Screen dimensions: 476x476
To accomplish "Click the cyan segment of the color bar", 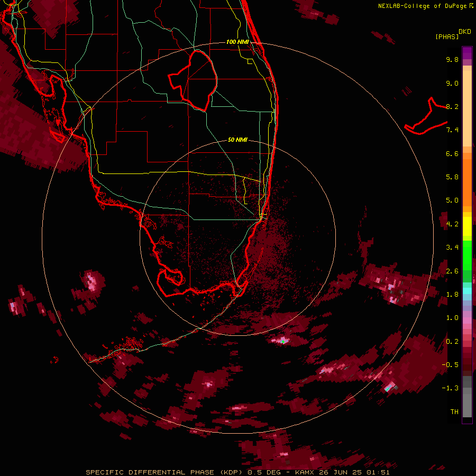I will 467,291.
